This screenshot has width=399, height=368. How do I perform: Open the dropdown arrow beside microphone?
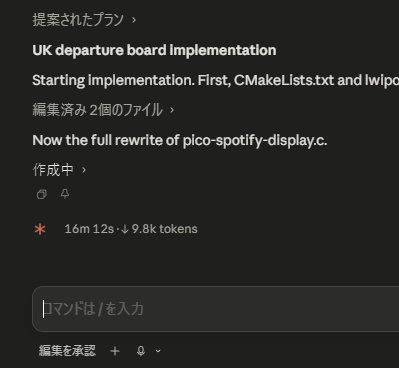[x=158, y=351]
